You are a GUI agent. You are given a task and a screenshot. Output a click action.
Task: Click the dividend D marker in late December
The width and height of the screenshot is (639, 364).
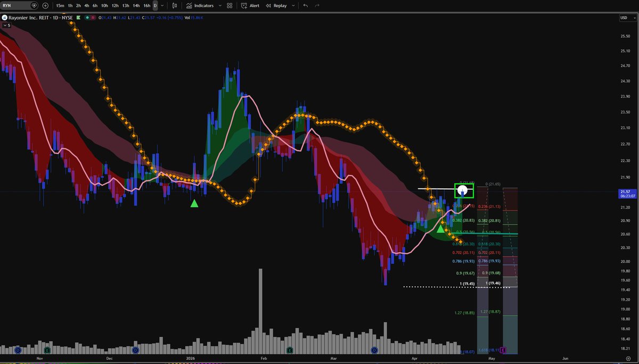pos(135,350)
